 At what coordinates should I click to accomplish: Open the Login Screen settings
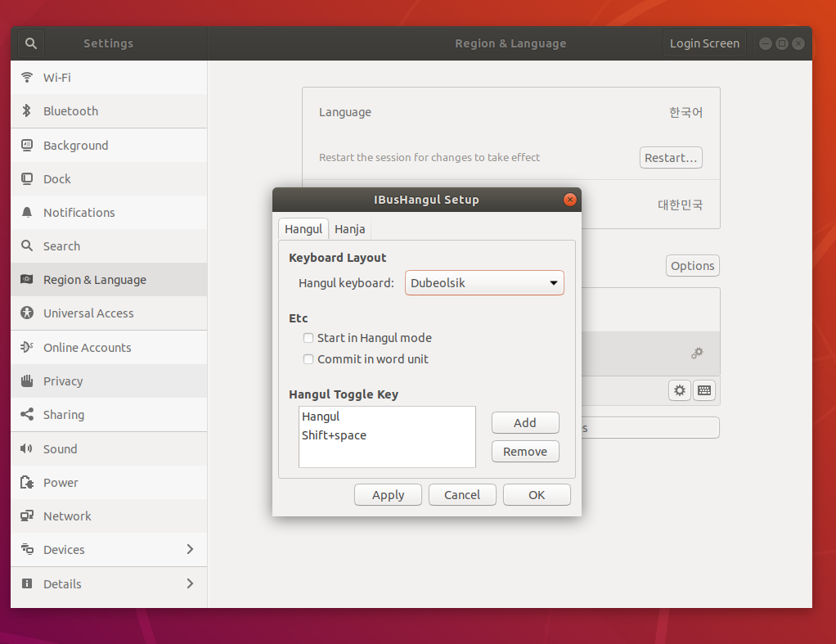click(x=704, y=43)
